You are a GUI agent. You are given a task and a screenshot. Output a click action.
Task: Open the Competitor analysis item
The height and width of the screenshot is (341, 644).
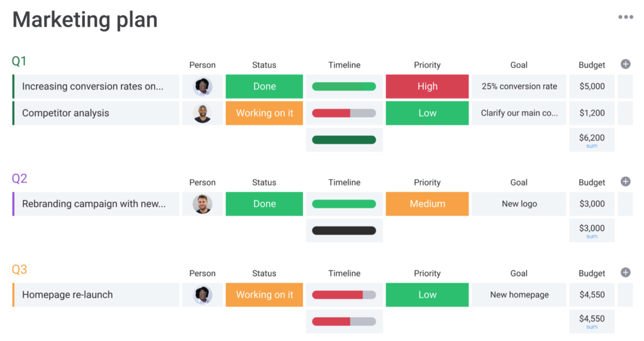click(65, 113)
